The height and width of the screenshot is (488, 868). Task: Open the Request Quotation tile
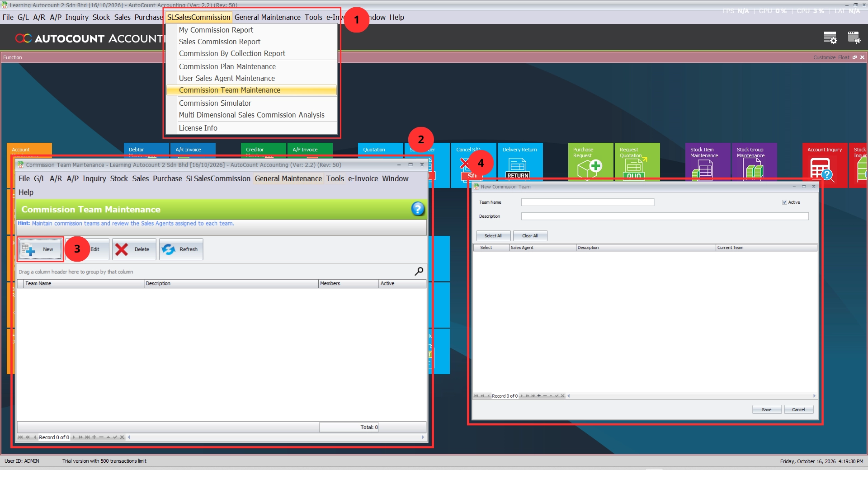click(x=637, y=163)
